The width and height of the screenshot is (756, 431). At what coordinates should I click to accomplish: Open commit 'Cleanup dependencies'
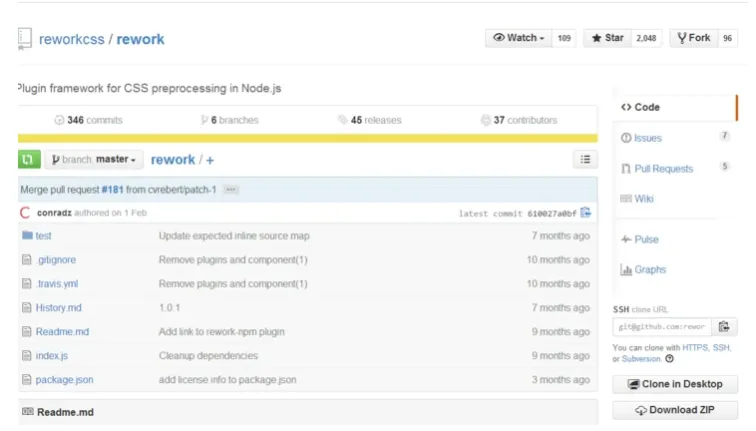(x=208, y=356)
